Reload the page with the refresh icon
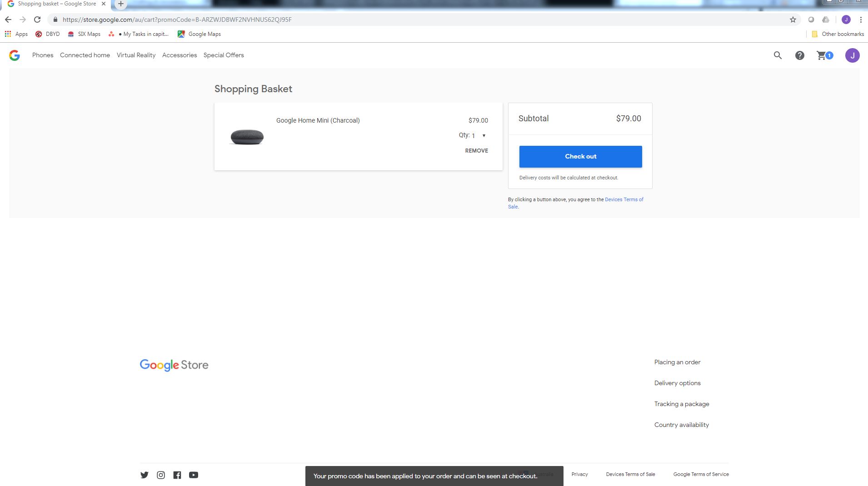Image resolution: width=868 pixels, height=486 pixels. (x=37, y=20)
